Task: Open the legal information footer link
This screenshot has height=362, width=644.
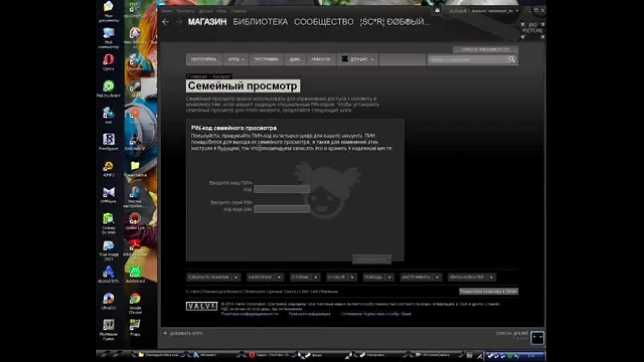Action: click(309, 313)
